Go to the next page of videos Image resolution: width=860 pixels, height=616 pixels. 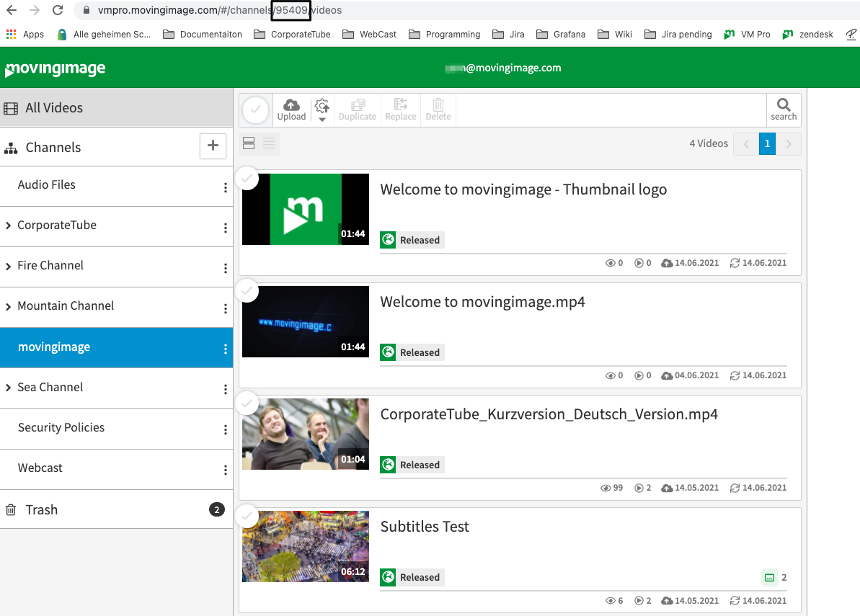pos(789,143)
